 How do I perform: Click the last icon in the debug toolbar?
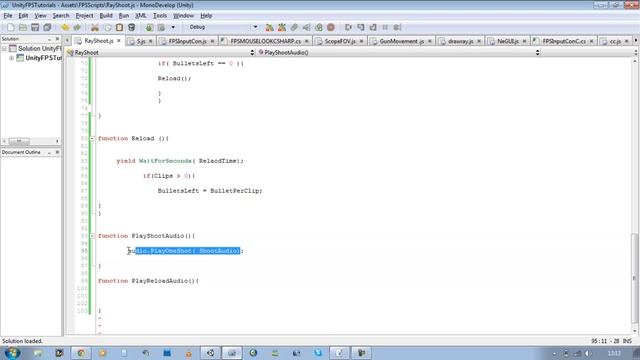pyautogui.click(x=397, y=27)
